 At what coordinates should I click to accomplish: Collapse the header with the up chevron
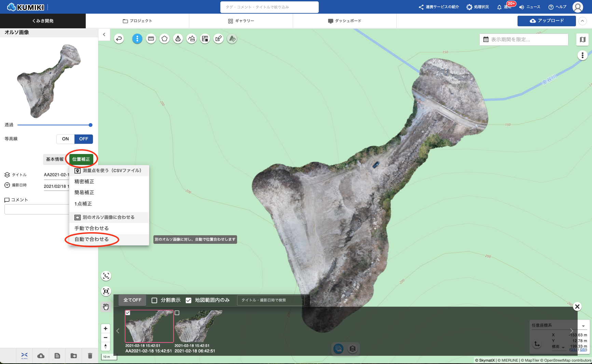pyautogui.click(x=582, y=21)
